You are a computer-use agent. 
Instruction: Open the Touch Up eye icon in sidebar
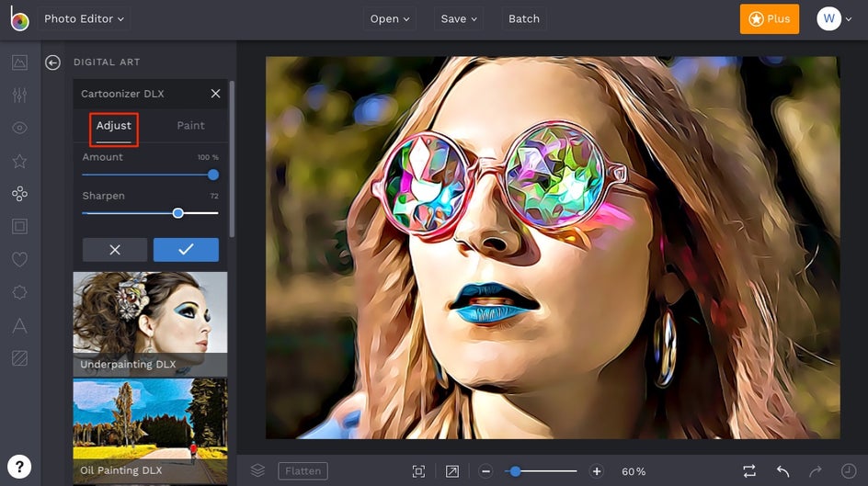pos(19,128)
